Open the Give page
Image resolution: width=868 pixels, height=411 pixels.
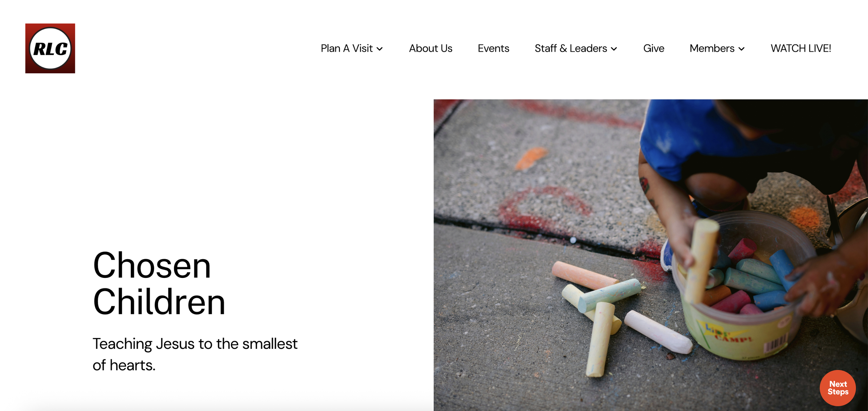point(653,48)
